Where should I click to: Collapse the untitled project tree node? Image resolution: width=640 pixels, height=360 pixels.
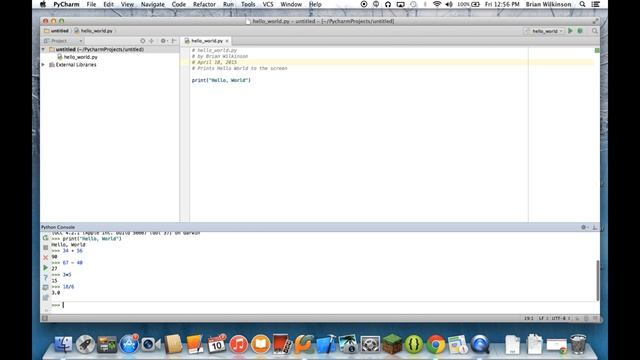point(43,49)
